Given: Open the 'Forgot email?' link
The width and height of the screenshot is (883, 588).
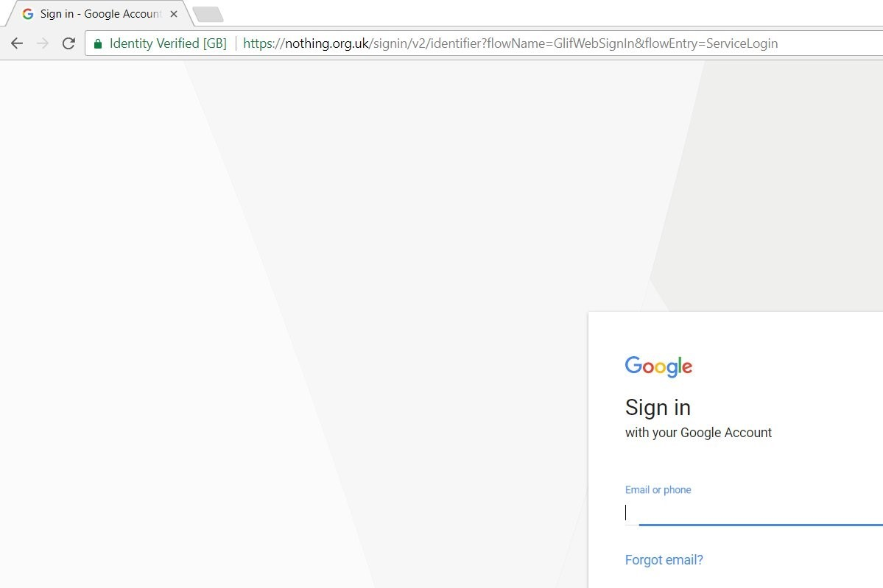Looking at the screenshot, I should (663, 559).
